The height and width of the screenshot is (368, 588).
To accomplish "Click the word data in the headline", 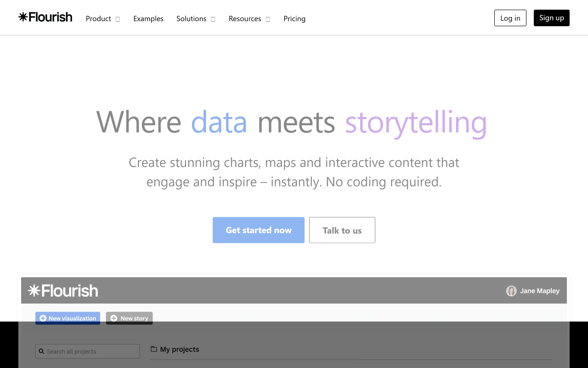I will click(219, 122).
